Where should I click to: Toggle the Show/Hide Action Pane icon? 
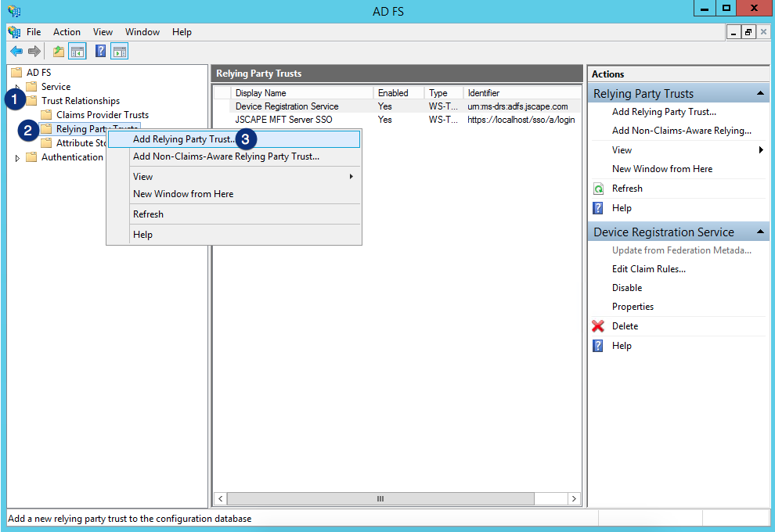click(119, 52)
